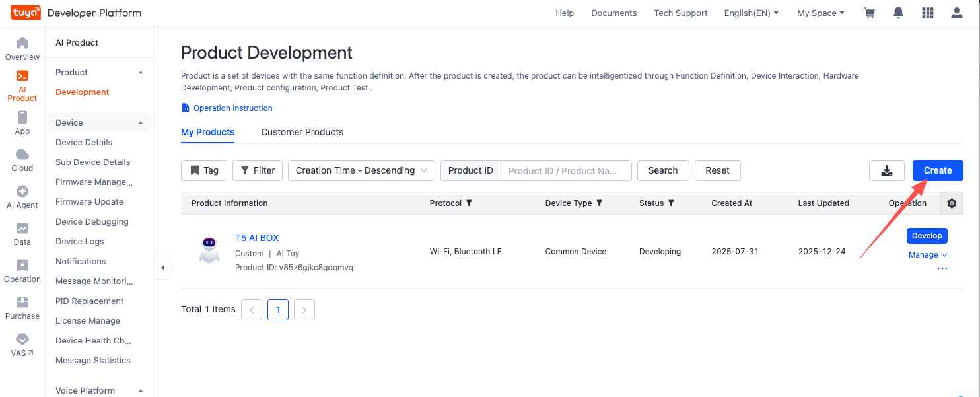Open the shopping cart

click(870, 13)
